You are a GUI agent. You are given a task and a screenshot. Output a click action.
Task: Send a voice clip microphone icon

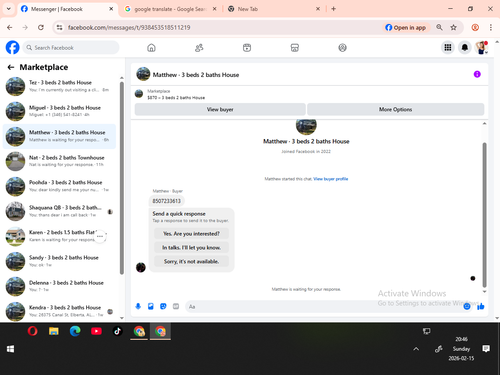[x=138, y=306]
